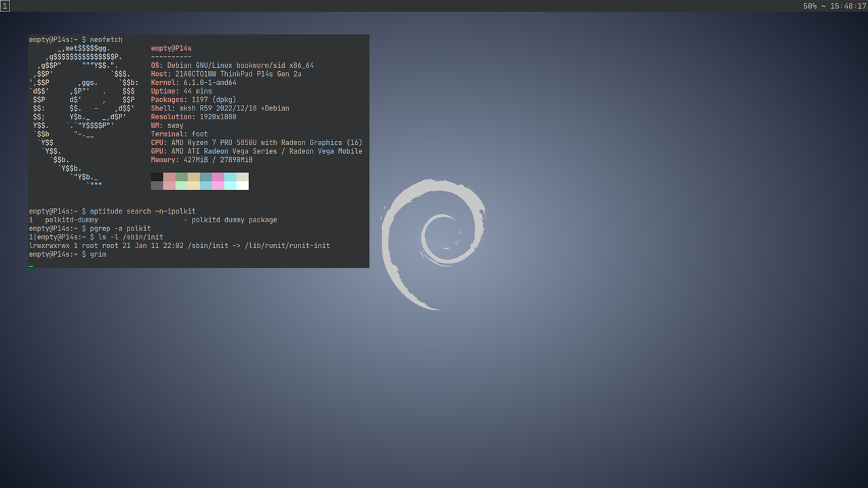The width and height of the screenshot is (868, 488).
Task: Click the Debian swirl on the wallpaper
Action: 434,245
